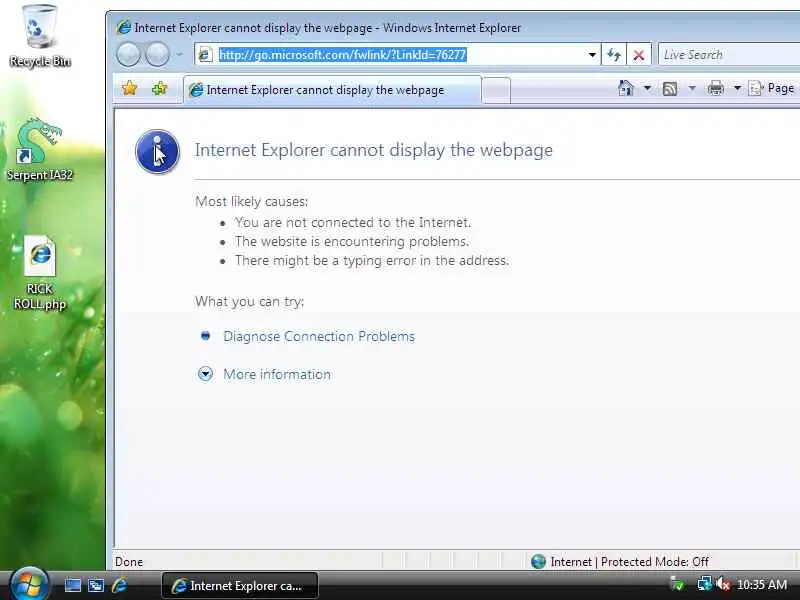The height and width of the screenshot is (600, 800).
Task: Click Show Desktop quick launch icon
Action: click(72, 585)
